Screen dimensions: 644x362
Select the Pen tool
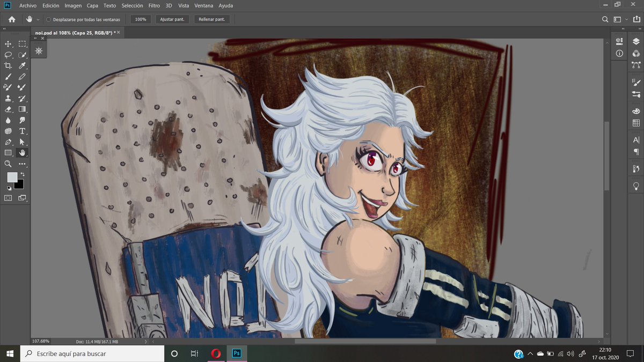tap(8, 142)
